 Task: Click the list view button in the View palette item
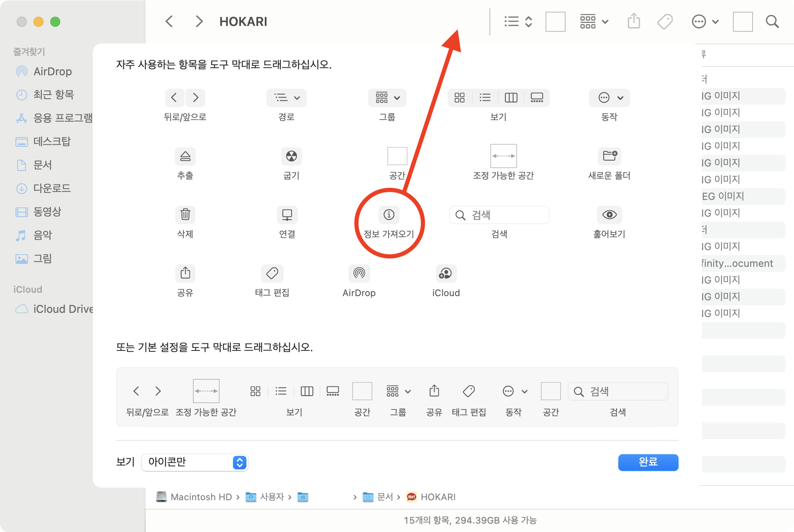coord(485,98)
